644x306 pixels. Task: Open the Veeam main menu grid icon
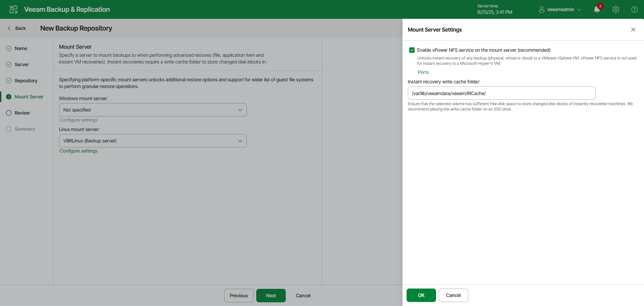[x=13, y=9]
